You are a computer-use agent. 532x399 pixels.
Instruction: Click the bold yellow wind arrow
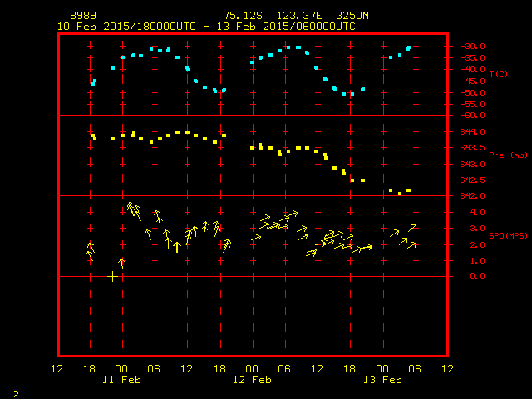pos(176,246)
